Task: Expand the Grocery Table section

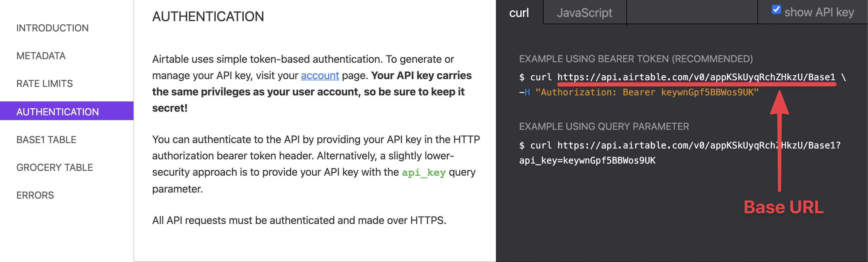Action: 55,167
